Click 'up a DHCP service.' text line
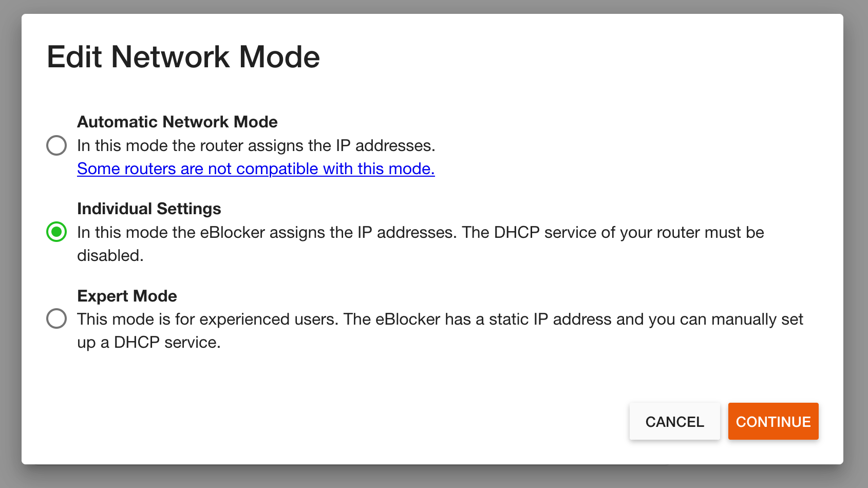The image size is (868, 488). [149, 343]
